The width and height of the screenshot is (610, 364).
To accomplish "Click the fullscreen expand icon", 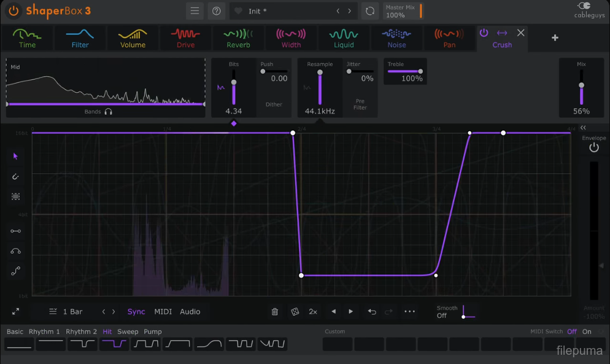I will coord(15,312).
